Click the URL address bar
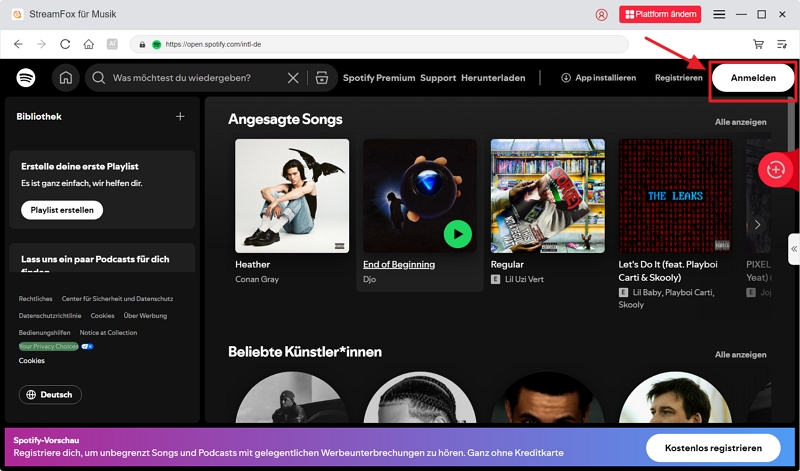Screen dimensions: 800x471 click(379, 44)
